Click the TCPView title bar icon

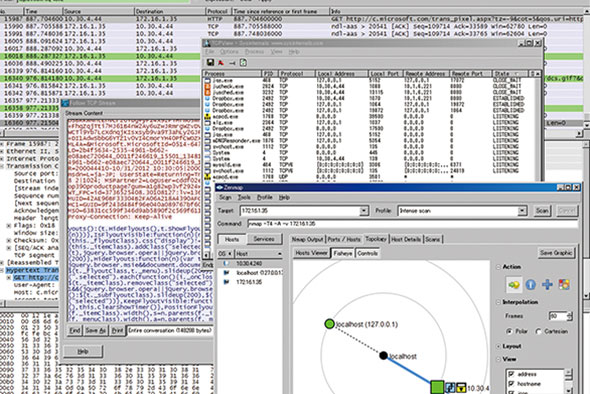207,43
